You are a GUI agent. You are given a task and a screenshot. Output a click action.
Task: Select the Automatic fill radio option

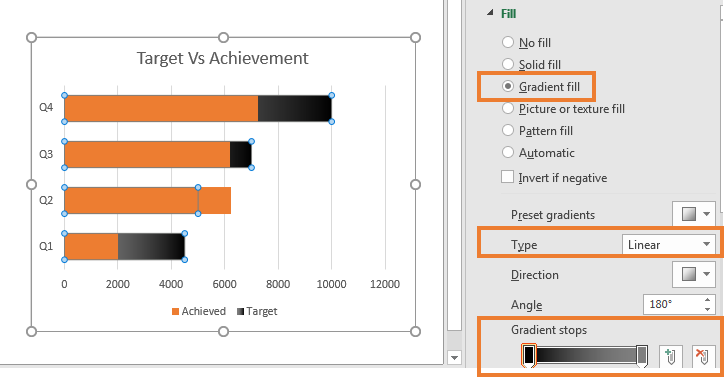(508, 152)
